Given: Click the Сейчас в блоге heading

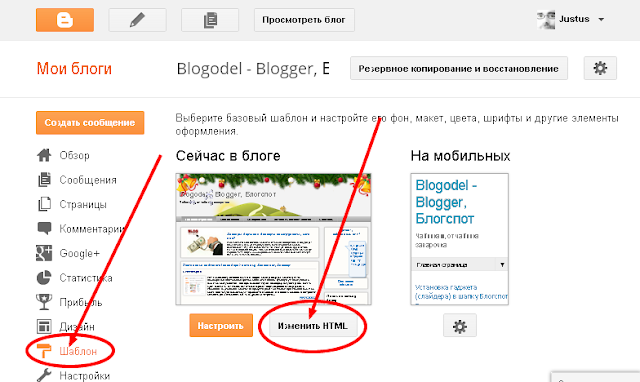Looking at the screenshot, I should coord(228,156).
